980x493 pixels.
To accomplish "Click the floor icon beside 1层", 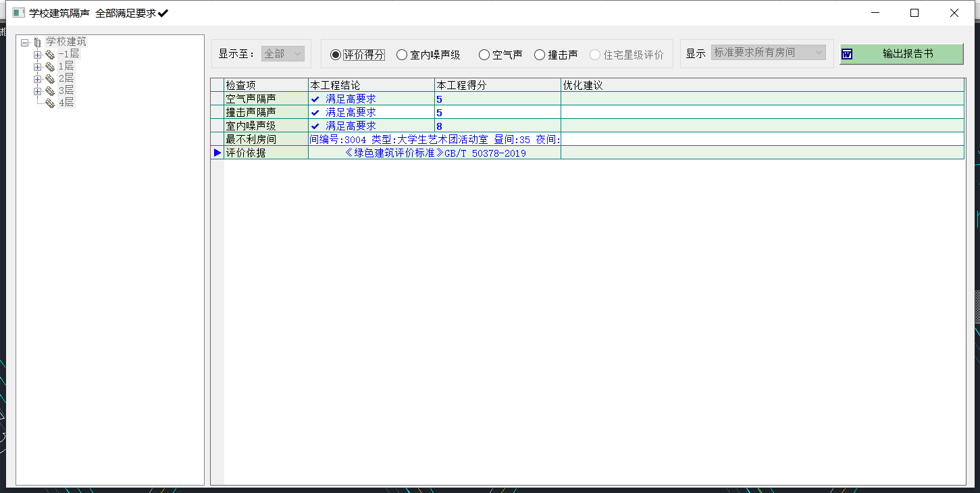I will pyautogui.click(x=49, y=67).
